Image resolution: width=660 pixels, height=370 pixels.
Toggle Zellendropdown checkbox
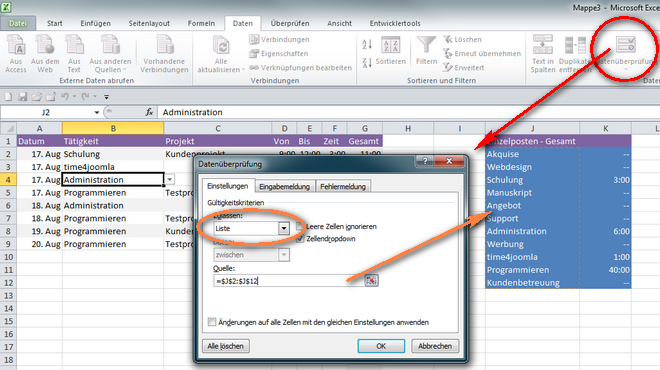pyautogui.click(x=300, y=239)
